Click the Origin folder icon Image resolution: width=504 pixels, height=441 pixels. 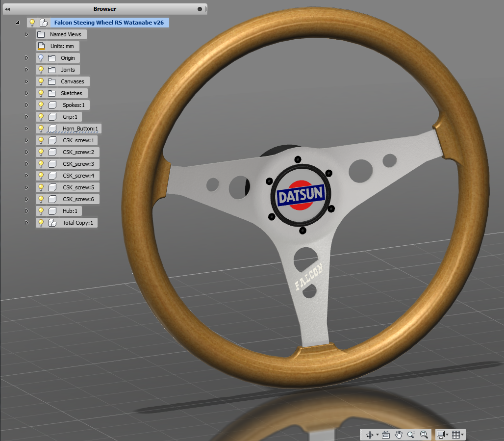coord(52,58)
